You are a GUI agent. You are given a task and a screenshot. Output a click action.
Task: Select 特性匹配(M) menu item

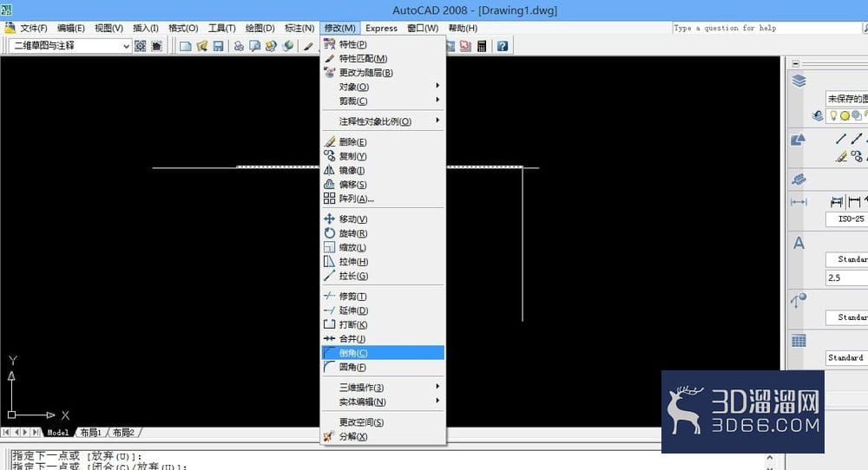click(x=383, y=58)
